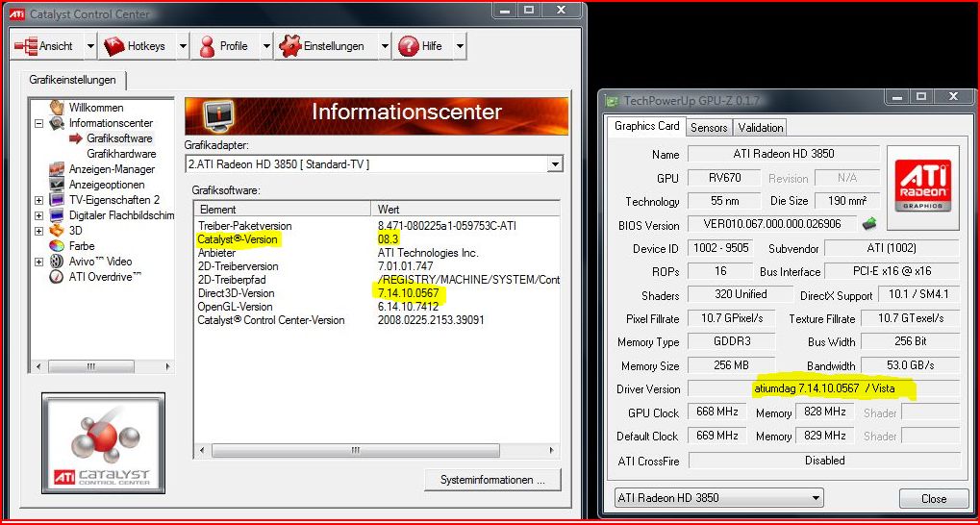Open the Grafikadapter dropdown list
The width and height of the screenshot is (980, 525).
click(554, 164)
